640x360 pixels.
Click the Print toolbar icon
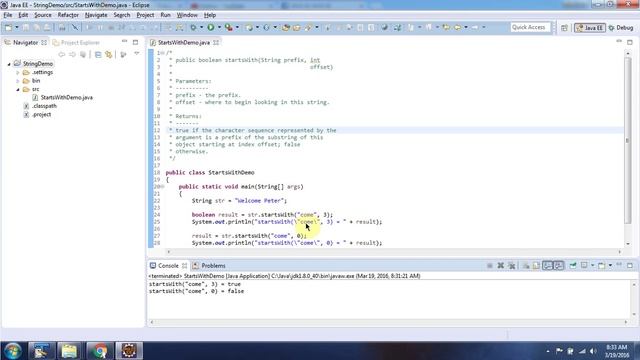click(x=62, y=27)
